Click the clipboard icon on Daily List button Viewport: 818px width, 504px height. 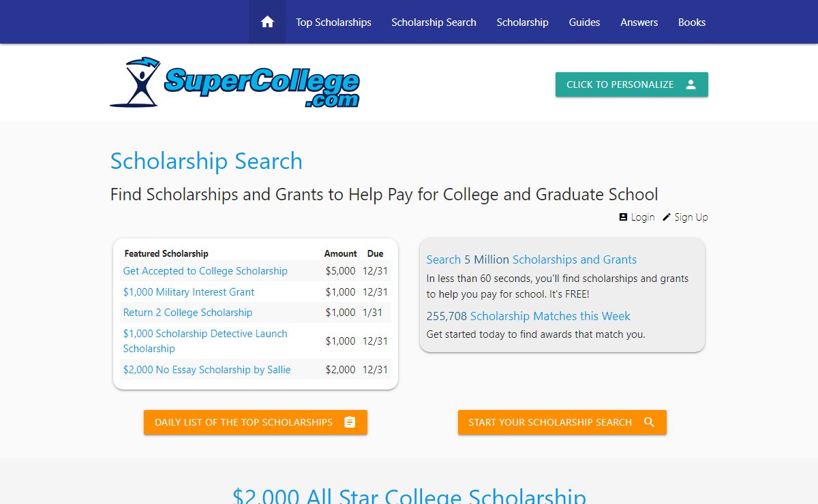tap(350, 422)
